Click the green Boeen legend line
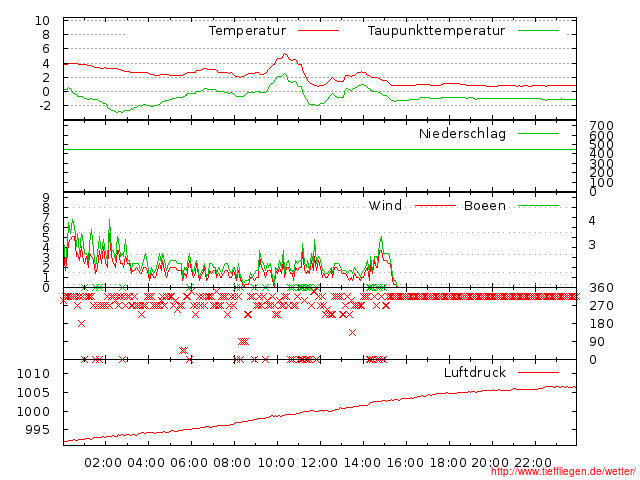The image size is (640, 480). coord(538,206)
